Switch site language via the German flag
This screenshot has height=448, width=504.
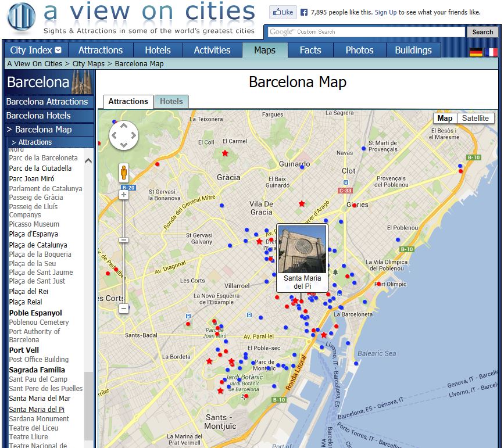point(476,52)
